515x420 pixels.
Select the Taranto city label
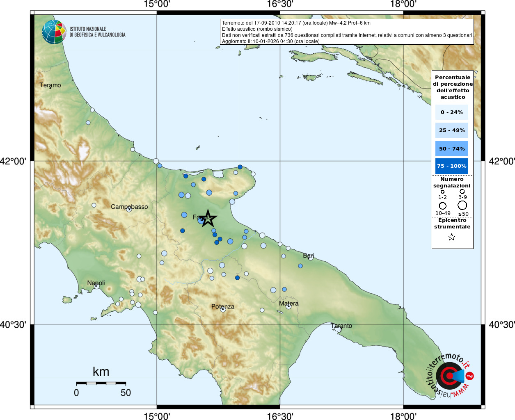(x=341, y=326)
